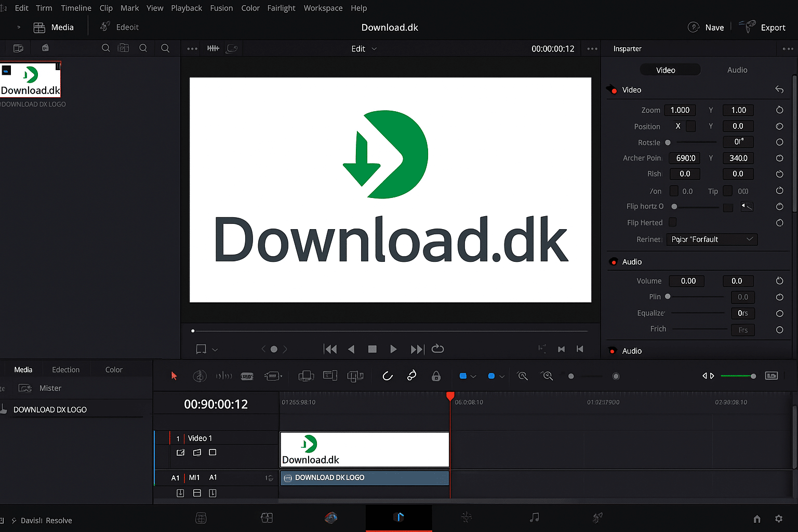Open the Workspace menu
This screenshot has width=798, height=532.
(323, 8)
